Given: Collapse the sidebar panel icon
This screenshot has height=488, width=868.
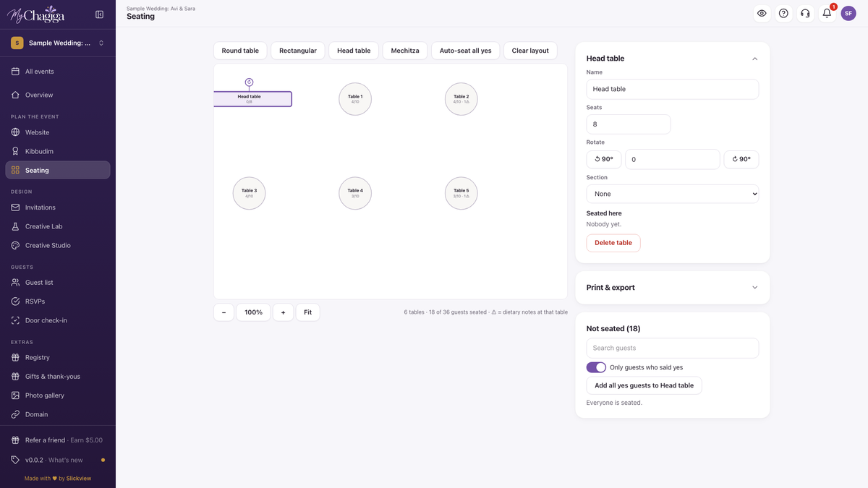Looking at the screenshot, I should click(99, 14).
